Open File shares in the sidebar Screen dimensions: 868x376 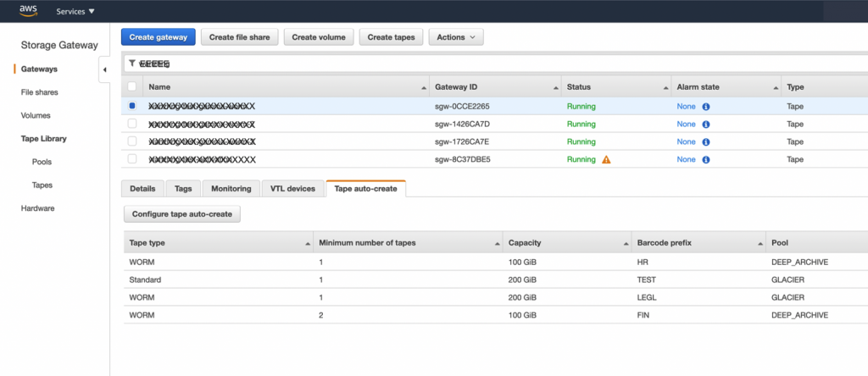39,92
